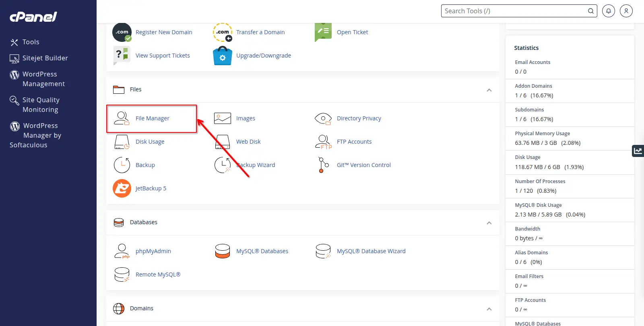644x326 pixels.
Task: Collapse the Files section
Action: click(489, 90)
